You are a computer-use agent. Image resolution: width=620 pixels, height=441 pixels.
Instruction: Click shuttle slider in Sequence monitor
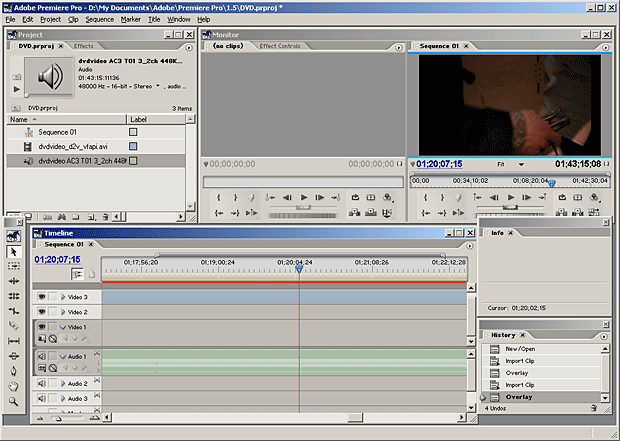pyautogui.click(x=510, y=207)
